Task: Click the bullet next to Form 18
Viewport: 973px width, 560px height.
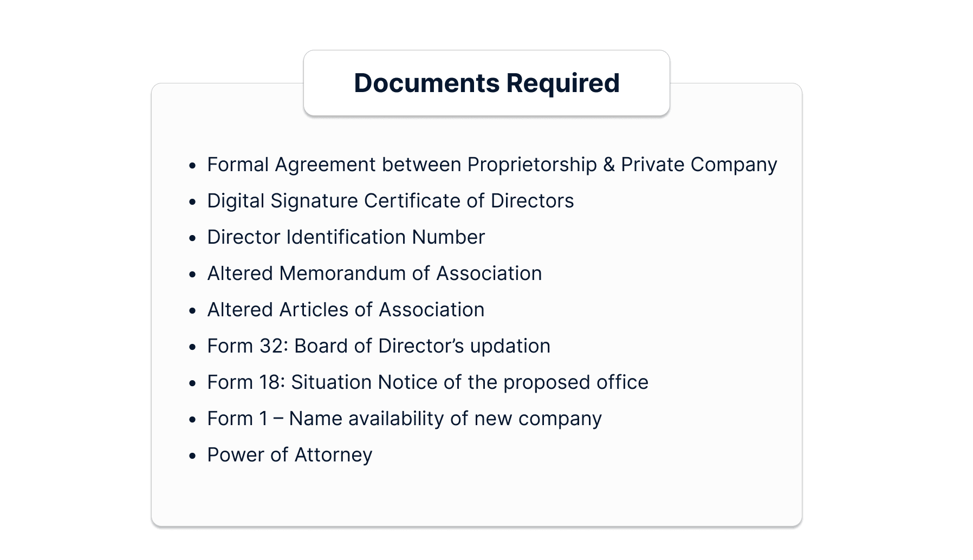Action: [192, 383]
